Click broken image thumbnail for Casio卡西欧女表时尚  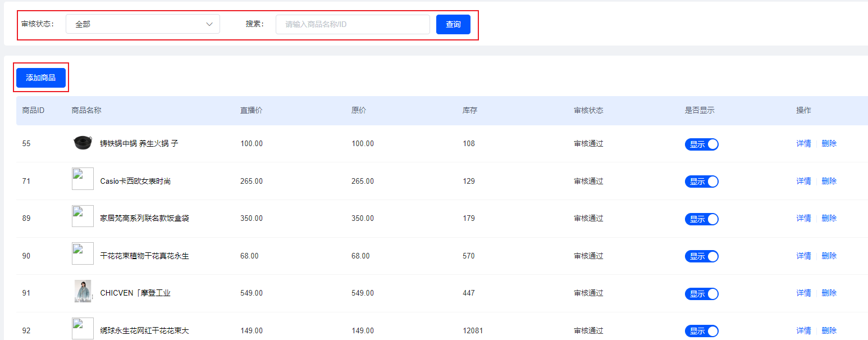83,179
